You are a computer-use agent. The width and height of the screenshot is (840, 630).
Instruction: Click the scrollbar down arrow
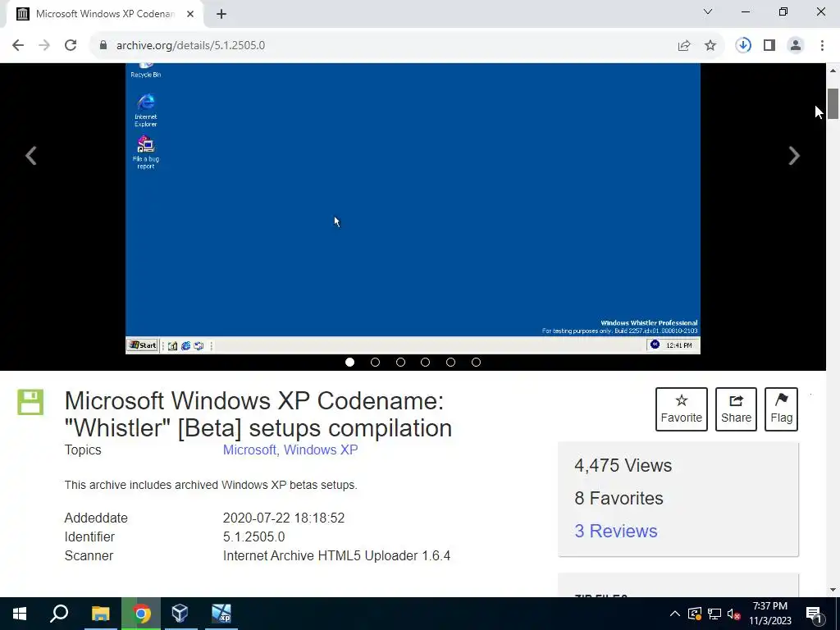pyautogui.click(x=833, y=590)
